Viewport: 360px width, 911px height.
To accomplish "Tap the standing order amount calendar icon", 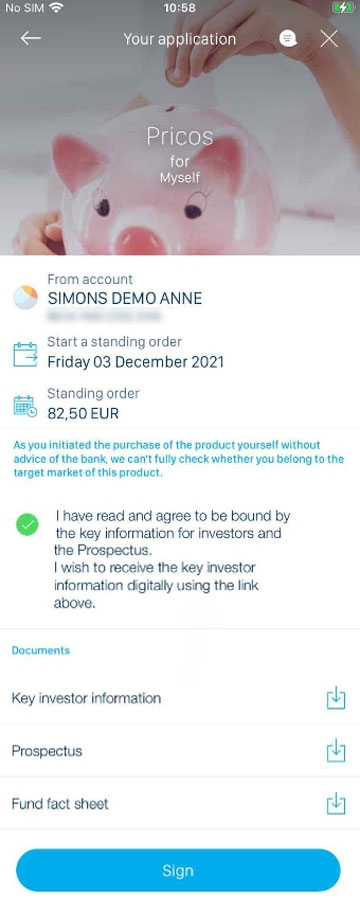I will click(x=25, y=406).
